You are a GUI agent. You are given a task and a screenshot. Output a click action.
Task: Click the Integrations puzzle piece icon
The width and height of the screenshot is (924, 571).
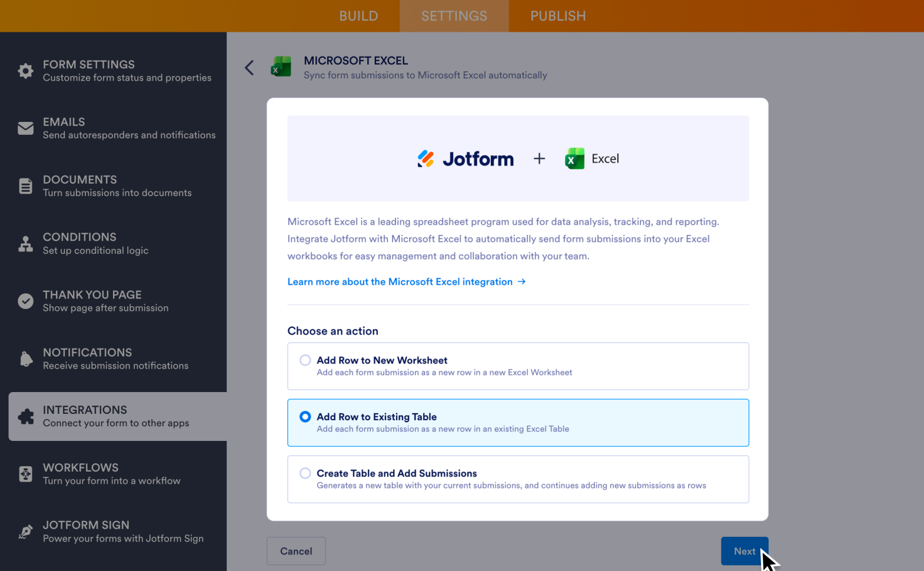coord(26,416)
